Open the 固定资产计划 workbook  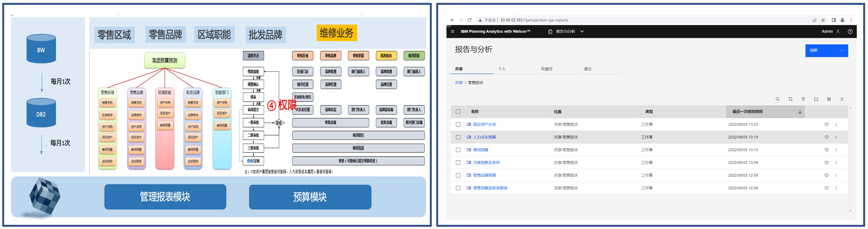(x=484, y=125)
